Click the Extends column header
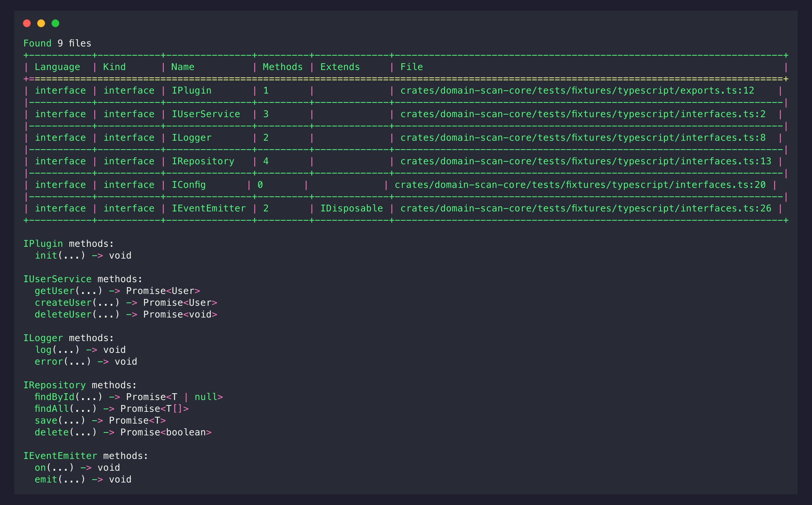 (x=340, y=66)
